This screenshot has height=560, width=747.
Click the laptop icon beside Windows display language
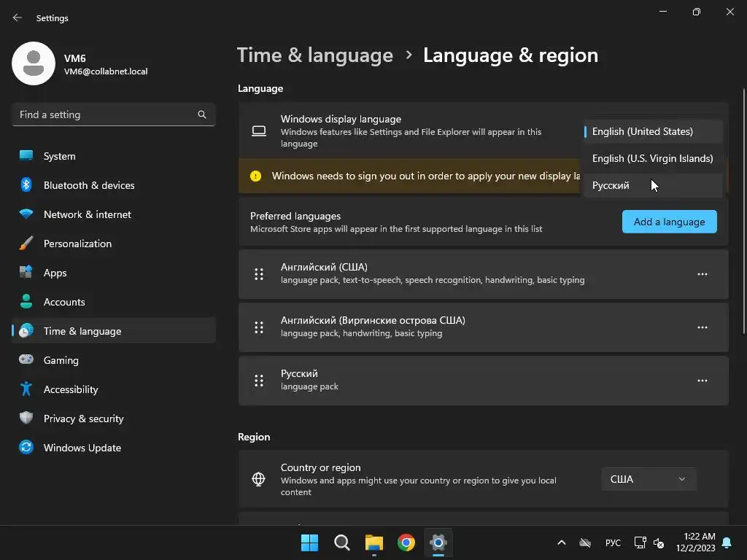[259, 131]
